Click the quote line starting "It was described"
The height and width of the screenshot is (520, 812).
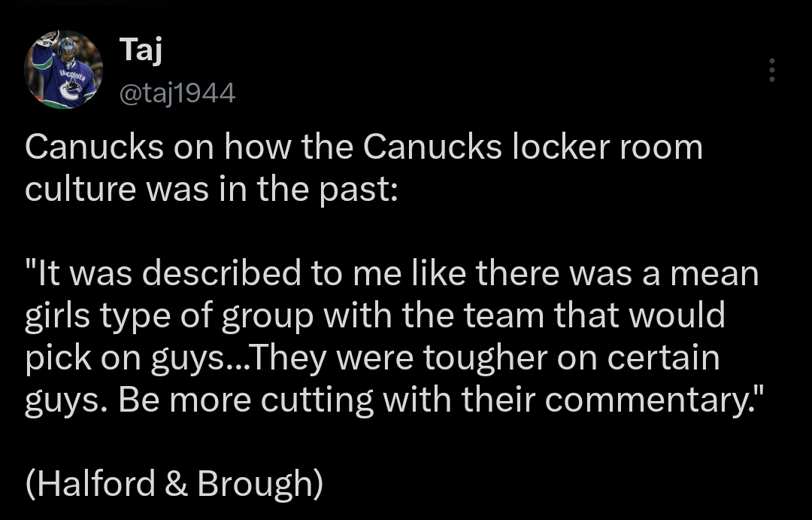(x=391, y=273)
